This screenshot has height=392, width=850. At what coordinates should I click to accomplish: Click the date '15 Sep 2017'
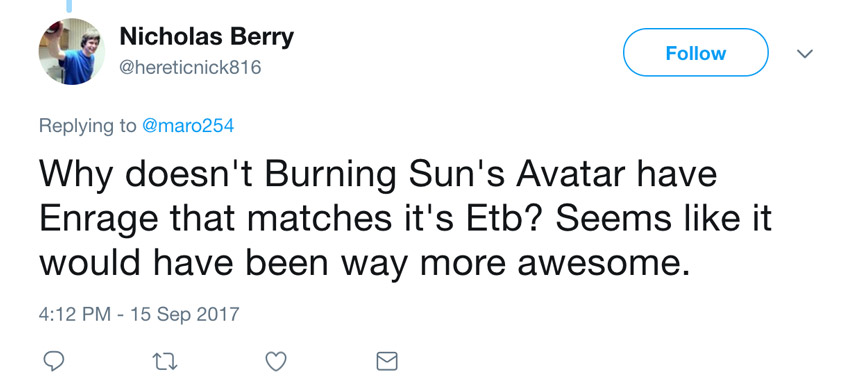(x=185, y=314)
